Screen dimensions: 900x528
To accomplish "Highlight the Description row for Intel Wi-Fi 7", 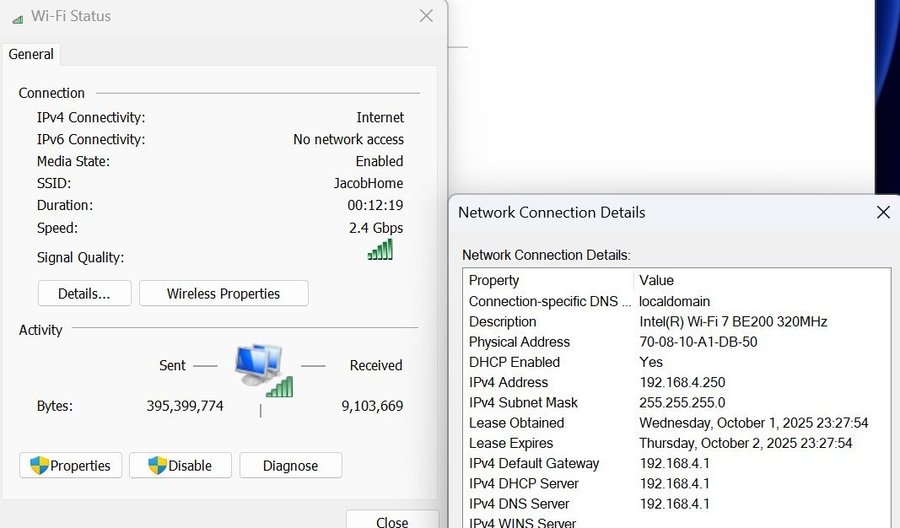I will click(x=676, y=322).
